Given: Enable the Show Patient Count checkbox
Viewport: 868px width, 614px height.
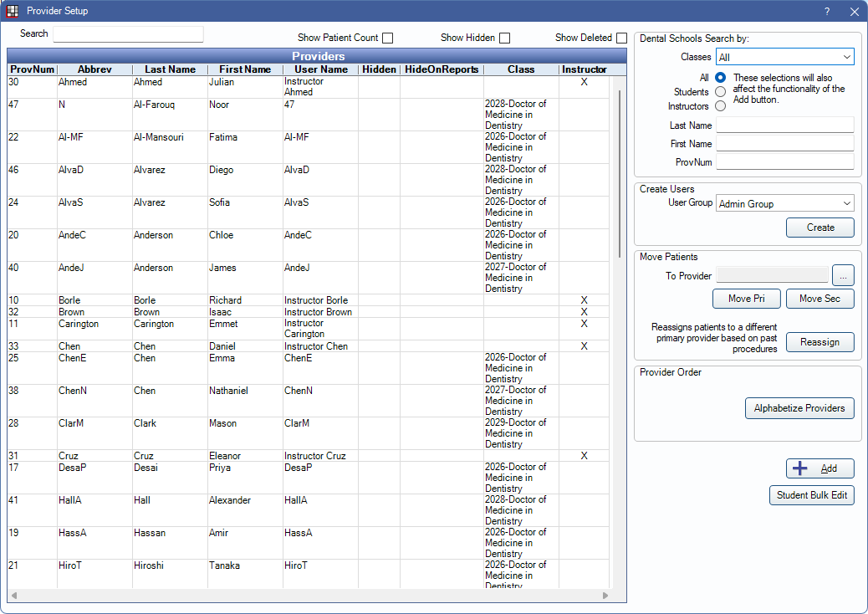Looking at the screenshot, I should 387,38.
